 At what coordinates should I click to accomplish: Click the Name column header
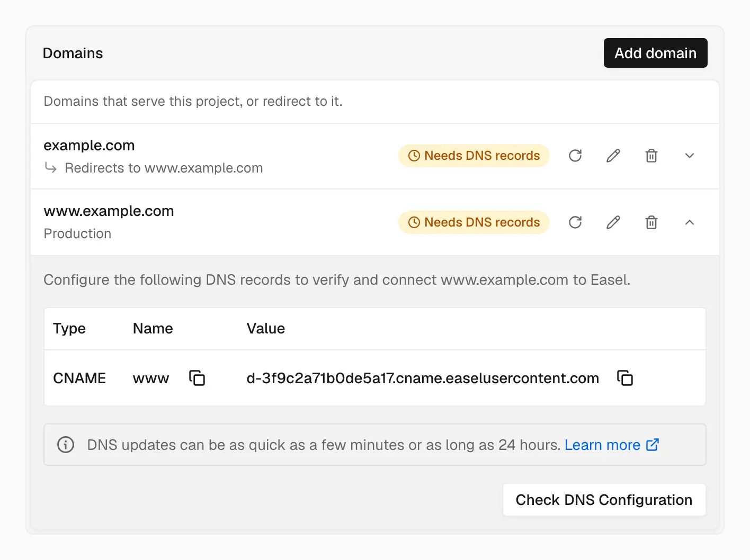pyautogui.click(x=153, y=328)
